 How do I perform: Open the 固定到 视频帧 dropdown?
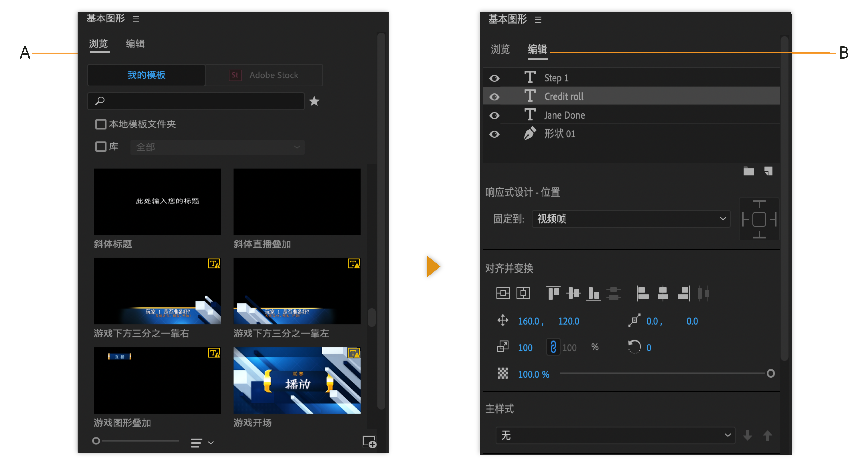click(x=631, y=219)
